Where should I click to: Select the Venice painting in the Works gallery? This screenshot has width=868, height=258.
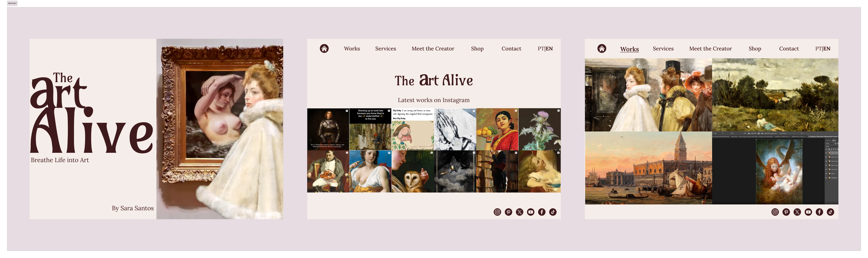(648, 168)
